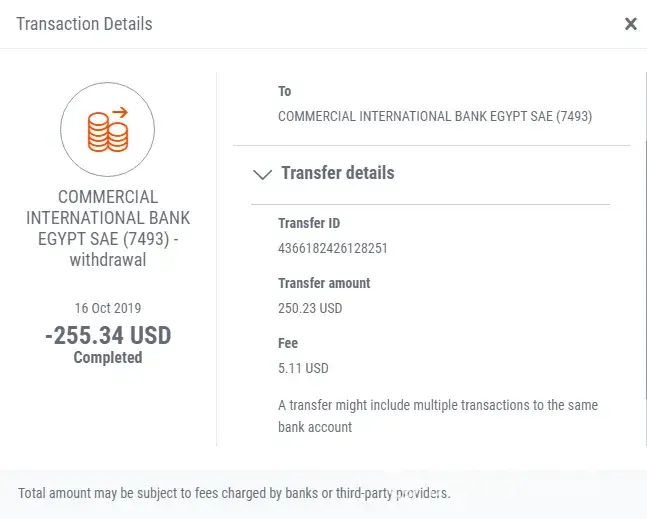Click the Completed status label
This screenshot has height=519, width=647.
click(x=108, y=358)
